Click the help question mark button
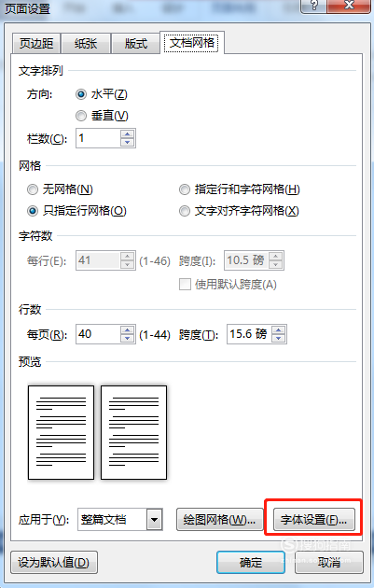Image resolution: width=374 pixels, height=588 pixels. (314, 6)
